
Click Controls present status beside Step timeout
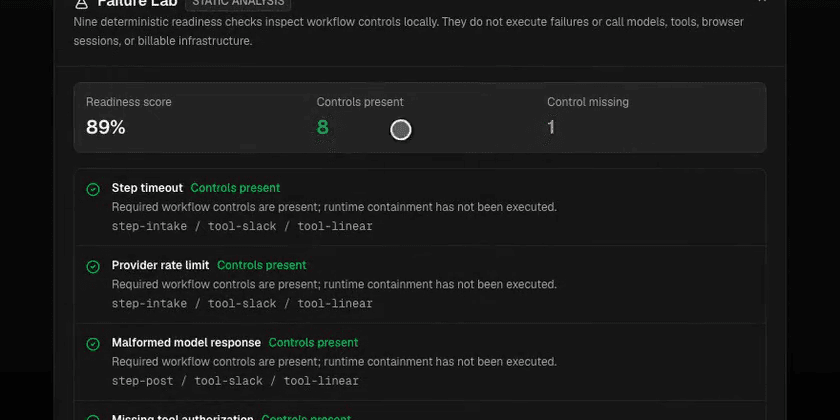(235, 188)
